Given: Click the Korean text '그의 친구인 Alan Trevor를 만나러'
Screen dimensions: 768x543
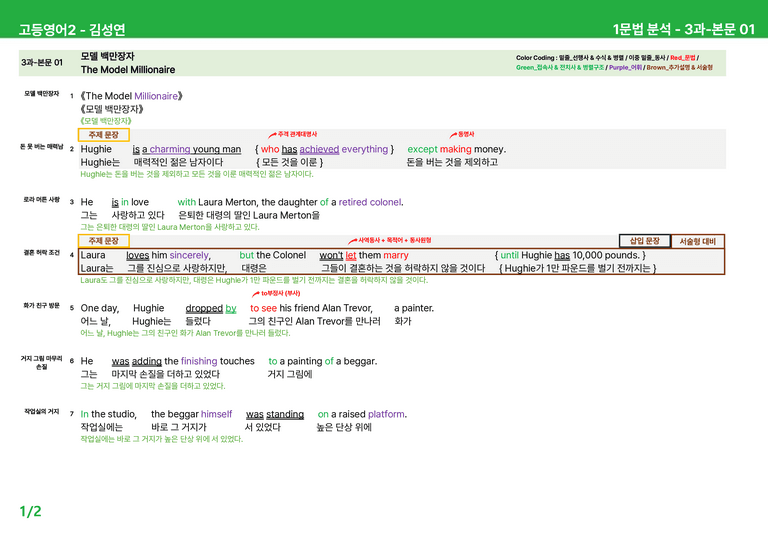Looking at the screenshot, I should pyautogui.click(x=314, y=321).
